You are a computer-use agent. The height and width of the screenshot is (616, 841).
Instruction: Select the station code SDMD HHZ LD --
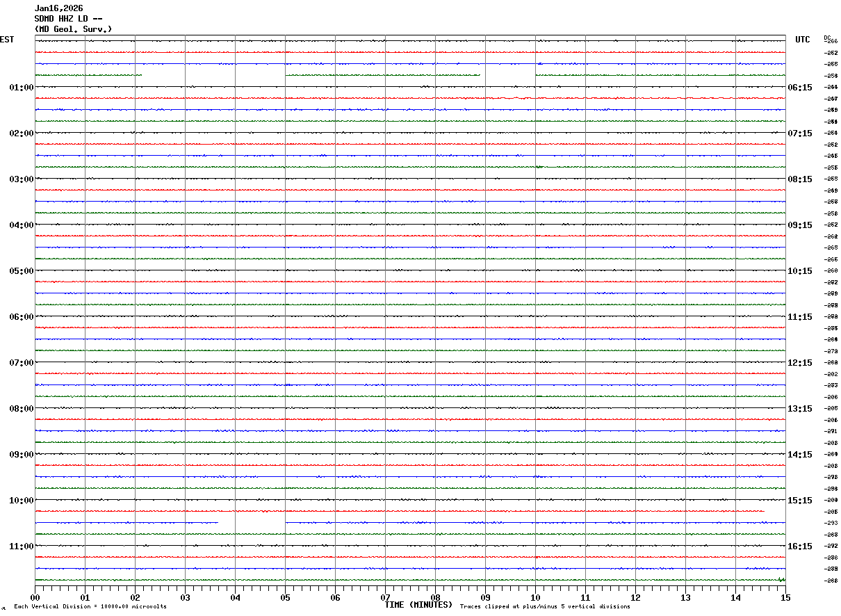(70, 19)
